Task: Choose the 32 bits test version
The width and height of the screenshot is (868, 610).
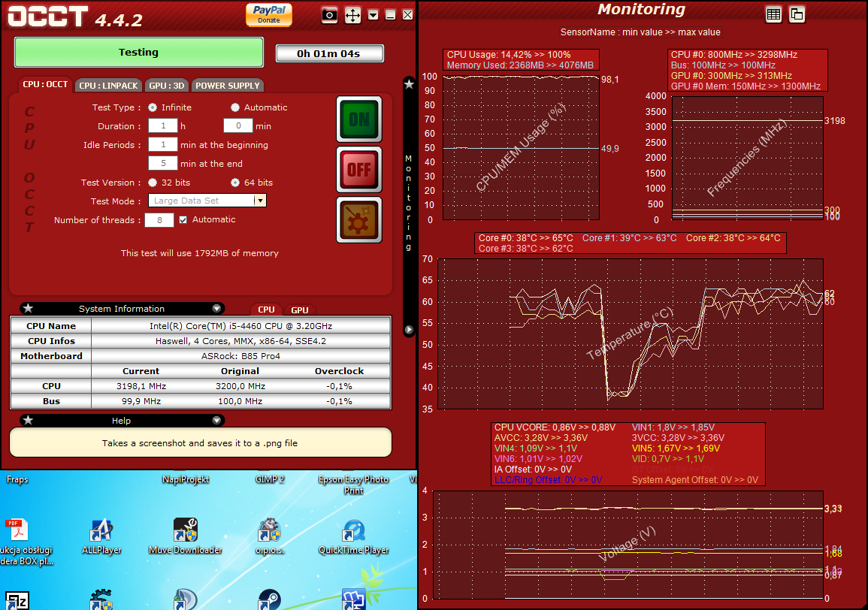Action: (x=153, y=183)
